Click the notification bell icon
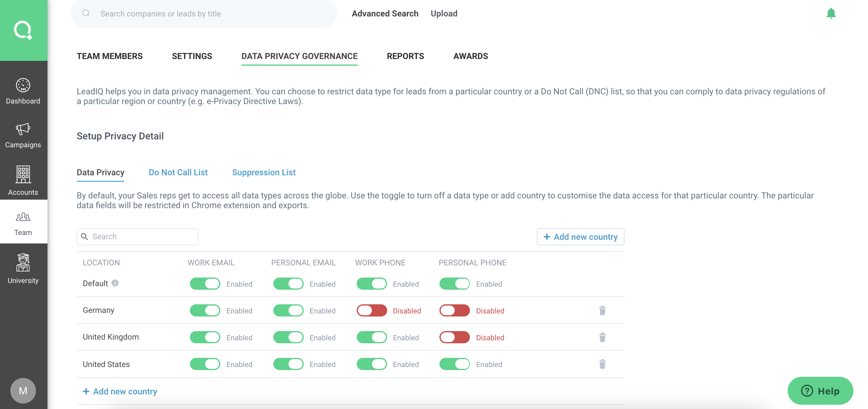The height and width of the screenshot is (409, 868). (831, 13)
